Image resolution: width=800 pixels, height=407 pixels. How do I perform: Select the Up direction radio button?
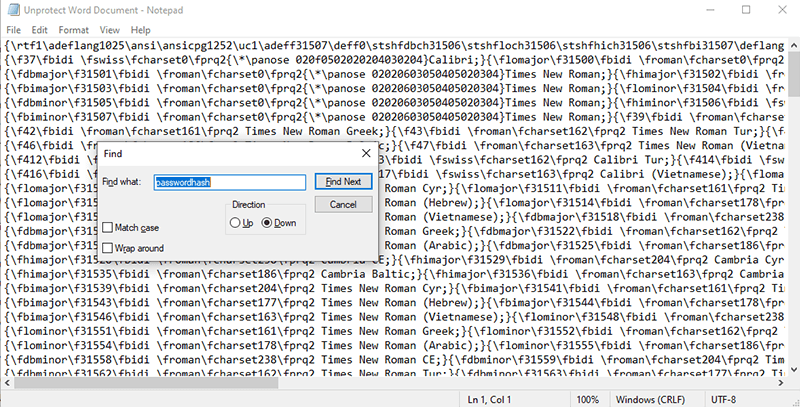(x=237, y=222)
